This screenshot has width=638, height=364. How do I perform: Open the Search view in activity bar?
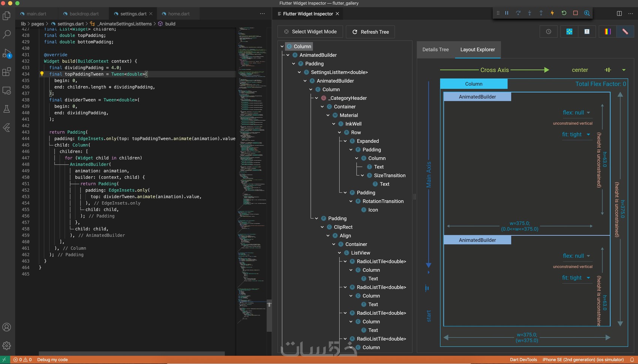(x=7, y=34)
